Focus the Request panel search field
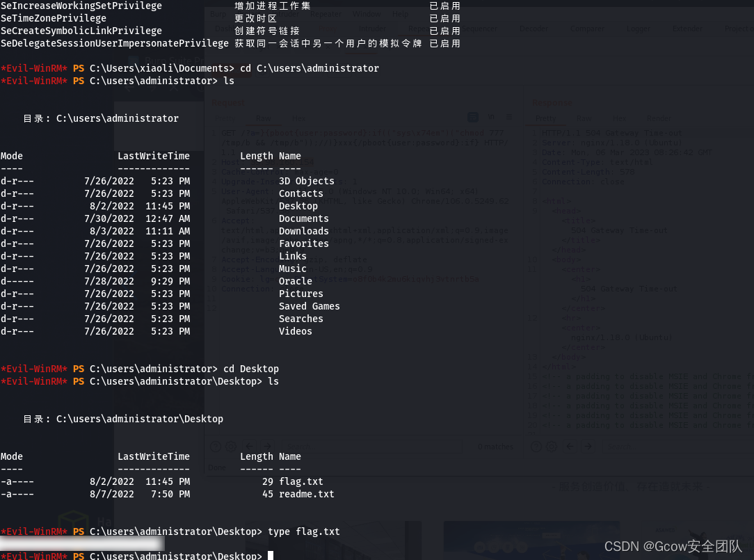Screen dimensions: 754x560 point(371,447)
